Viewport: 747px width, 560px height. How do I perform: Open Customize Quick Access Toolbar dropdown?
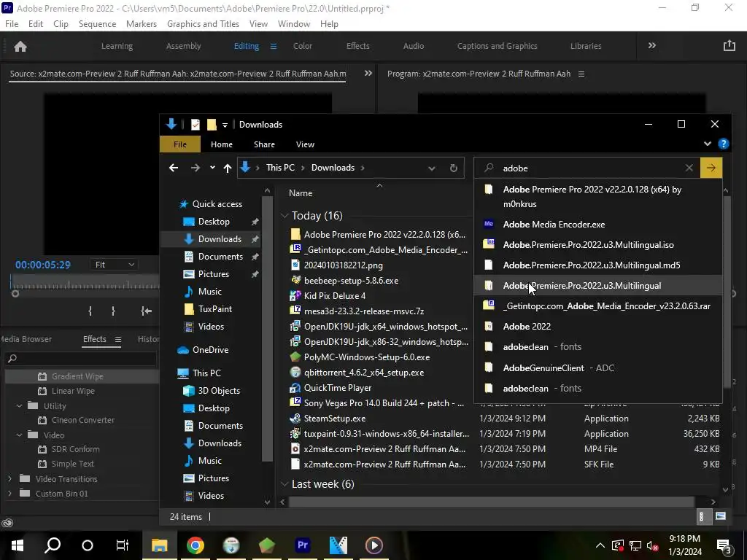tap(225, 125)
